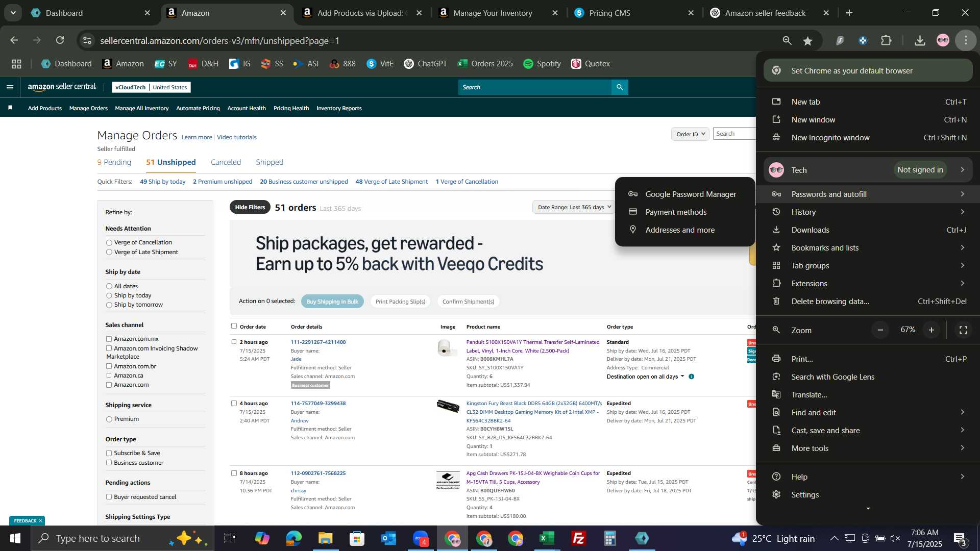This screenshot has height=551, width=980.
Task: Select Ship by tomorrow radio option
Action: [109, 305]
